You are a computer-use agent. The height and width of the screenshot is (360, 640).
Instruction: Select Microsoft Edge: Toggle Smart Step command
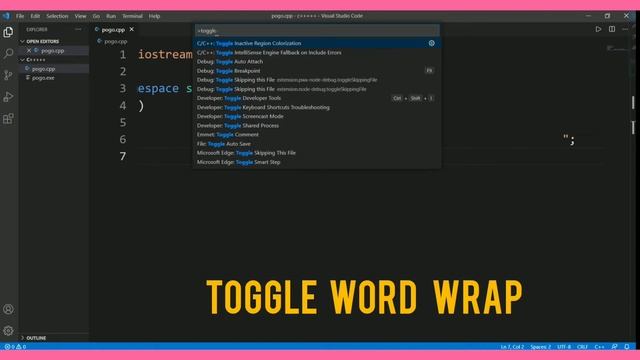317,162
